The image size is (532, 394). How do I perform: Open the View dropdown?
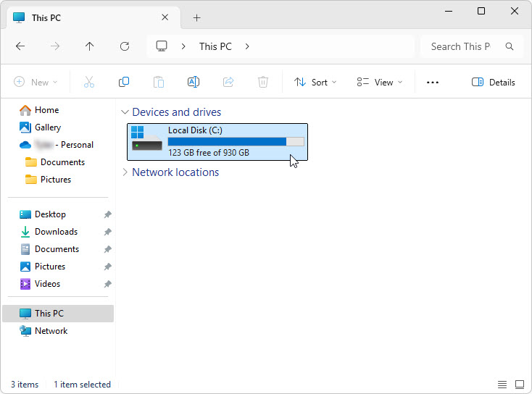379,82
